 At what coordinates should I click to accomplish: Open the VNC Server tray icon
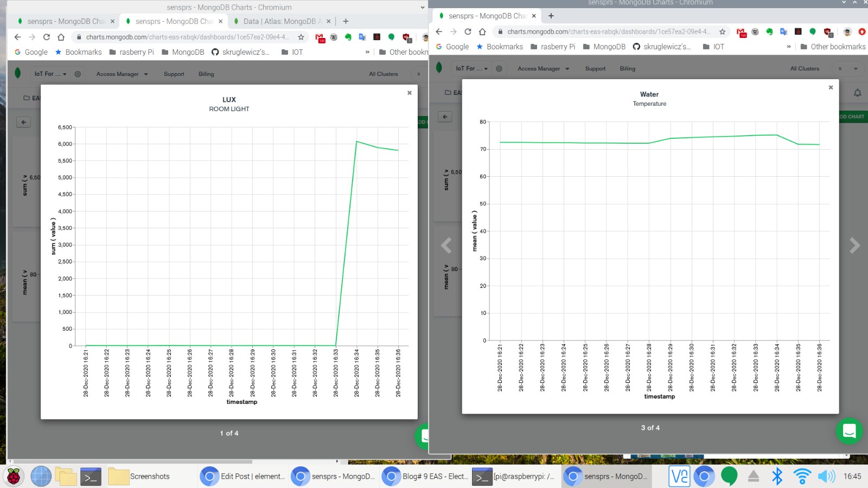(x=679, y=477)
